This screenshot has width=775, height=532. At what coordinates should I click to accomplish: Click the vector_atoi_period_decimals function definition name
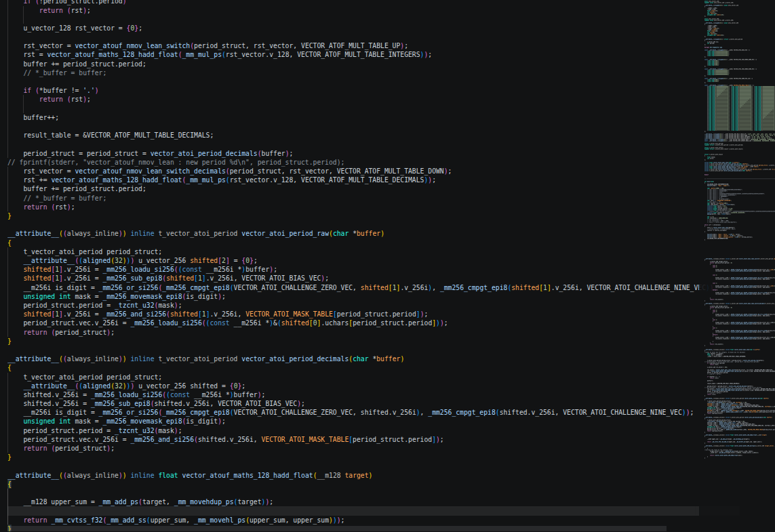tap(295, 359)
